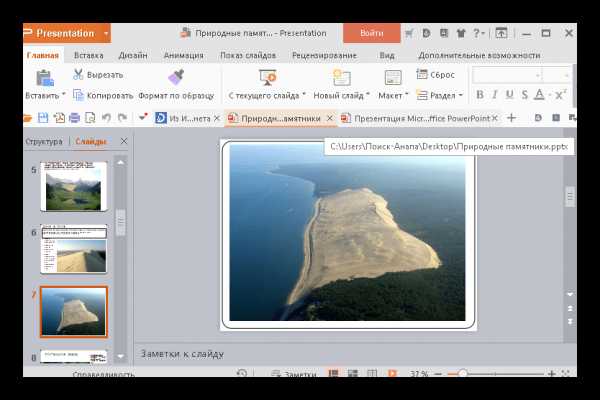Expand the Макет dropdown arrow
The height and width of the screenshot is (400, 600).
coord(407,95)
